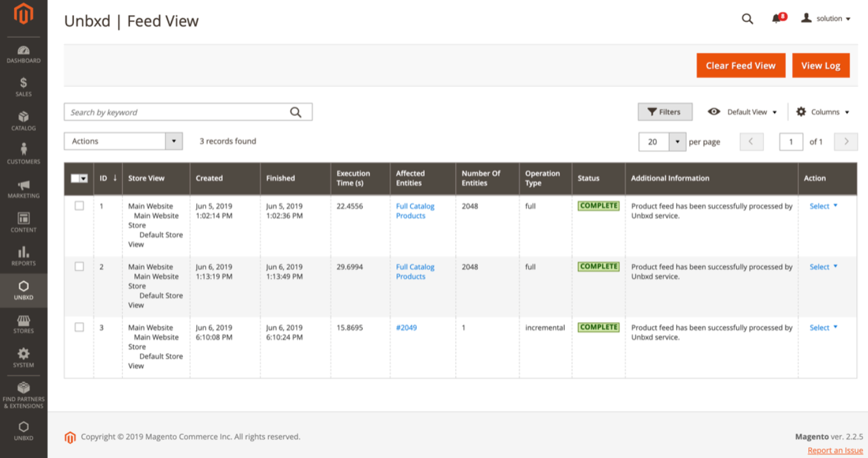Screen dimensions: 868x458
Task: Sort by Number Of Entities header
Action: [487, 178]
